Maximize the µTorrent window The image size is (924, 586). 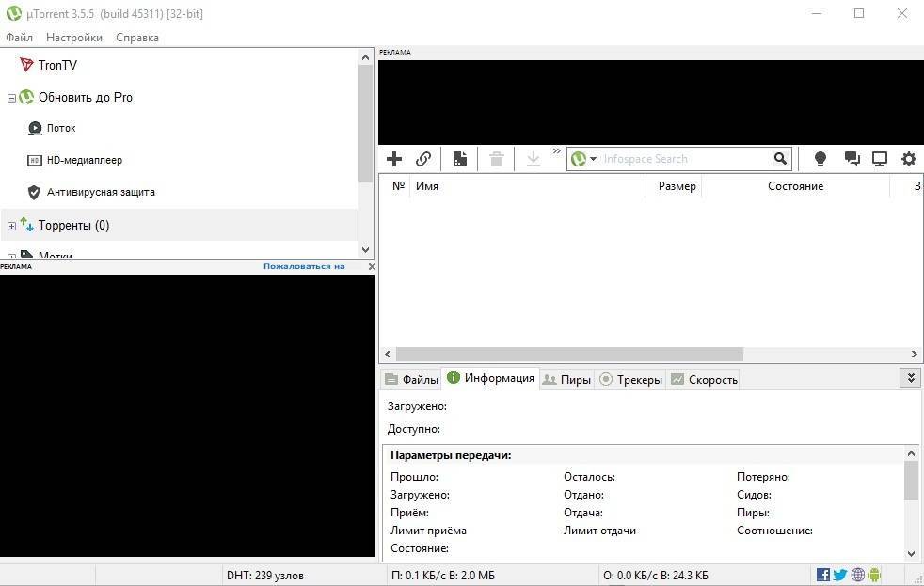click(x=859, y=13)
